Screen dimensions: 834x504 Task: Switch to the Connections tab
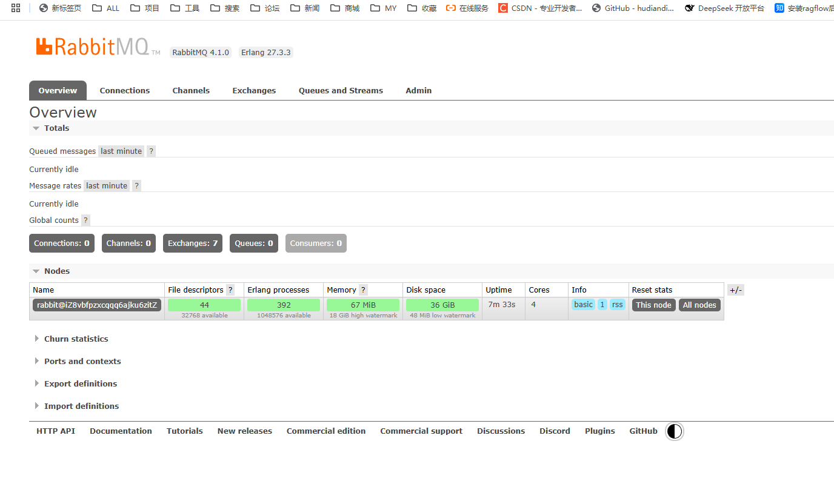[x=125, y=90]
